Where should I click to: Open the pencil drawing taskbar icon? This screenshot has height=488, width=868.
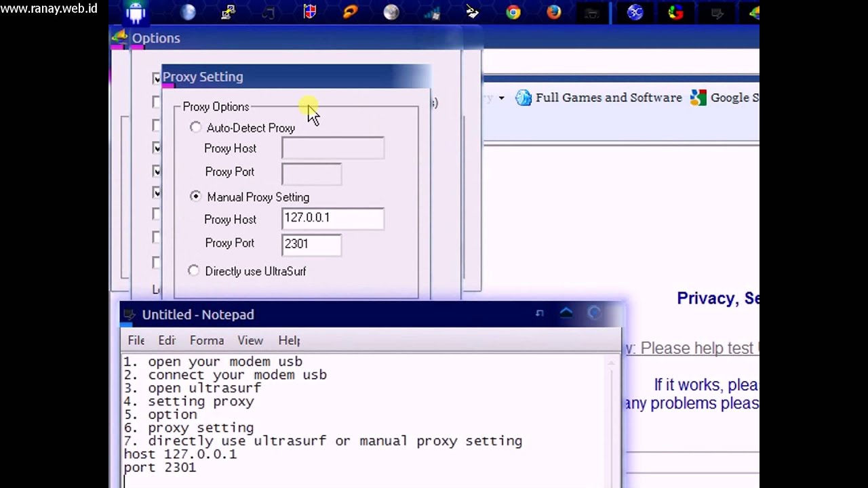pyautogui.click(x=473, y=12)
